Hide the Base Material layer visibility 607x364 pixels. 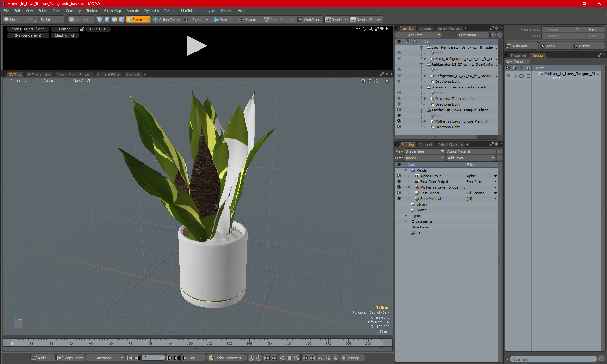(x=399, y=199)
